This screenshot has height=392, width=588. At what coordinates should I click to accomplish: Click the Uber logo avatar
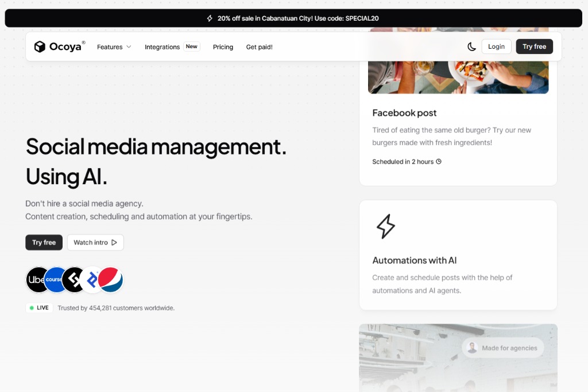(37, 280)
